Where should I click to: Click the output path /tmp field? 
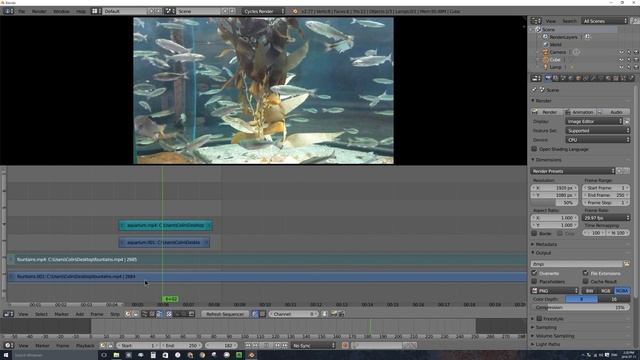[x=577, y=264]
